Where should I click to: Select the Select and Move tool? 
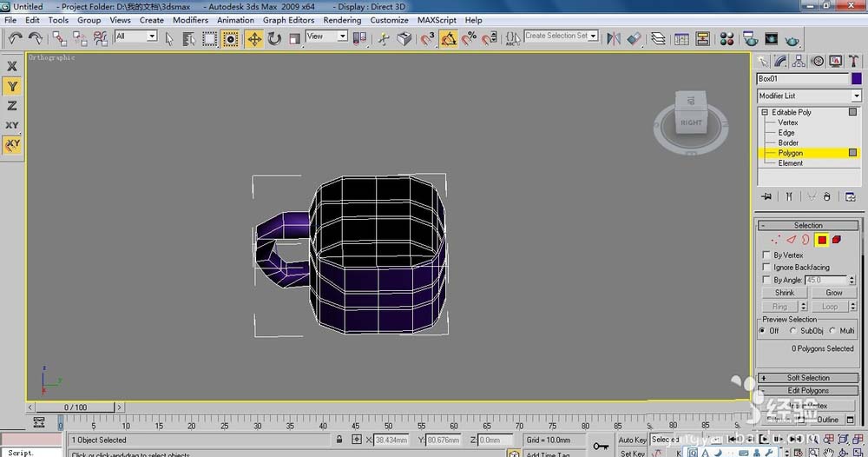coord(254,38)
